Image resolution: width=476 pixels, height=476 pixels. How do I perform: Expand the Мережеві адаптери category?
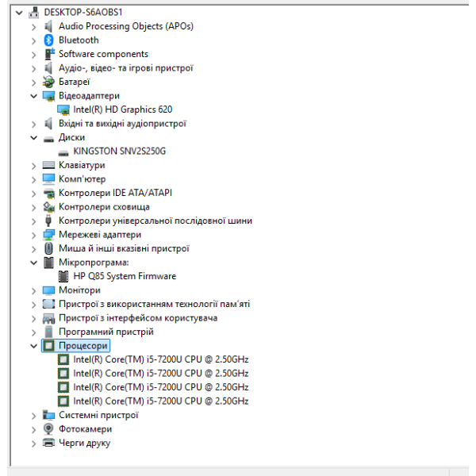pos(33,235)
